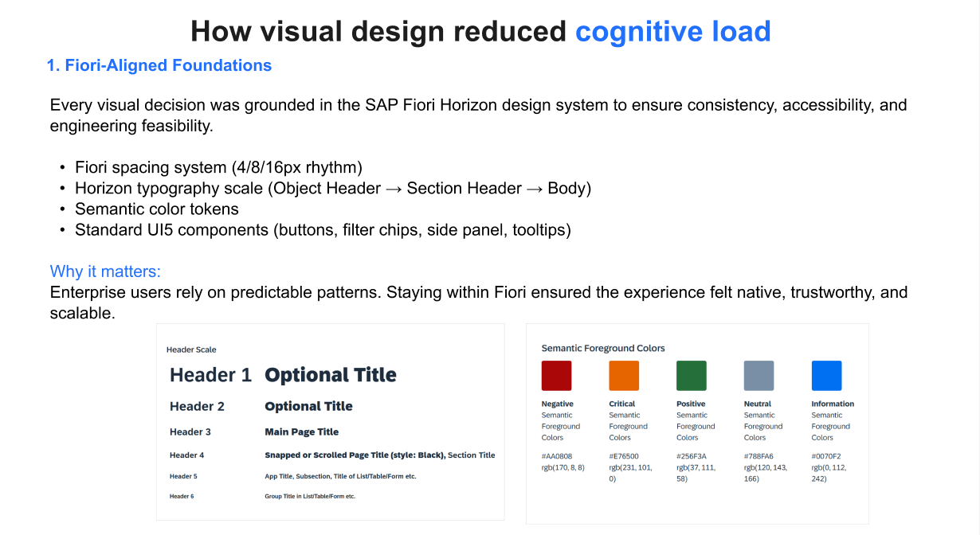Screen dimensions: 980x535
Task: Click the '#0070F2' hex code
Action: click(x=826, y=456)
